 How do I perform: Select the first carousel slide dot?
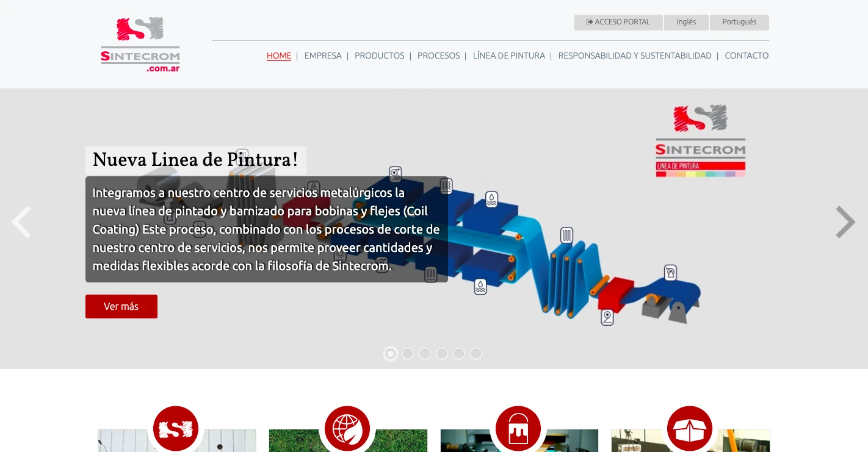coord(391,354)
